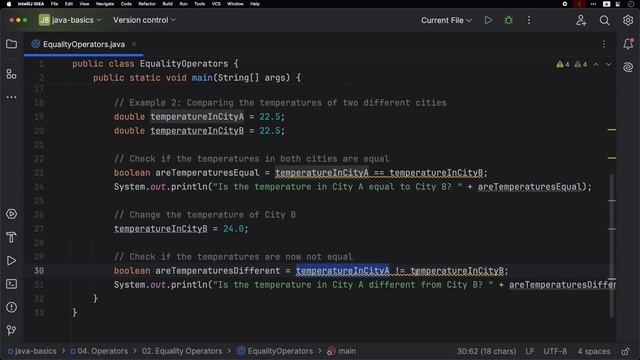Click EqualityOperators class breadcrumb

click(x=275, y=351)
